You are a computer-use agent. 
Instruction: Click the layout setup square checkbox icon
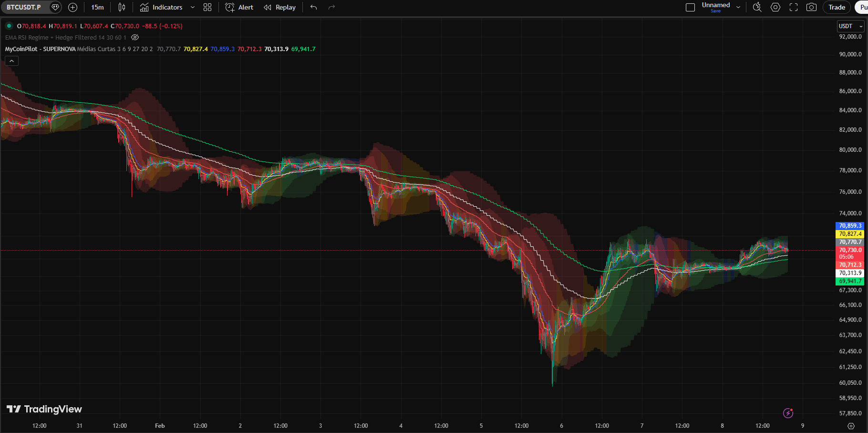click(690, 7)
